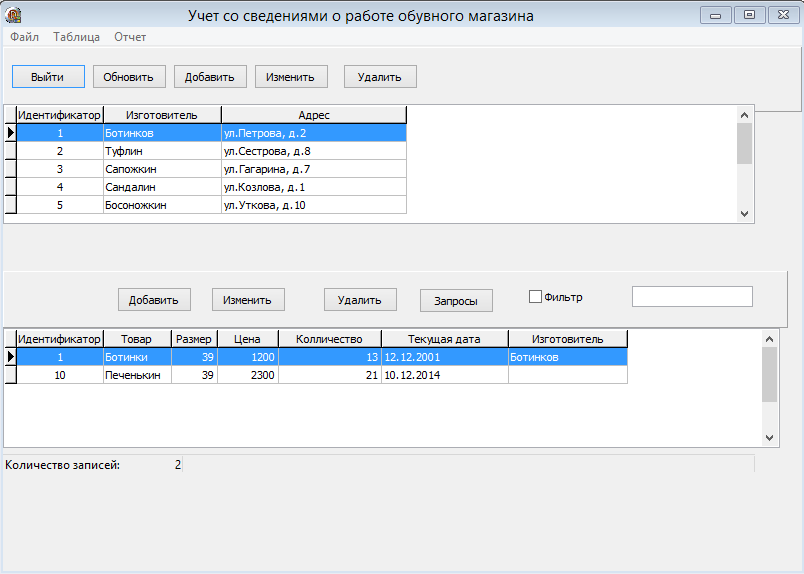Click the lower Добавить button for goods
The width and height of the screenshot is (804, 574).
154,300
